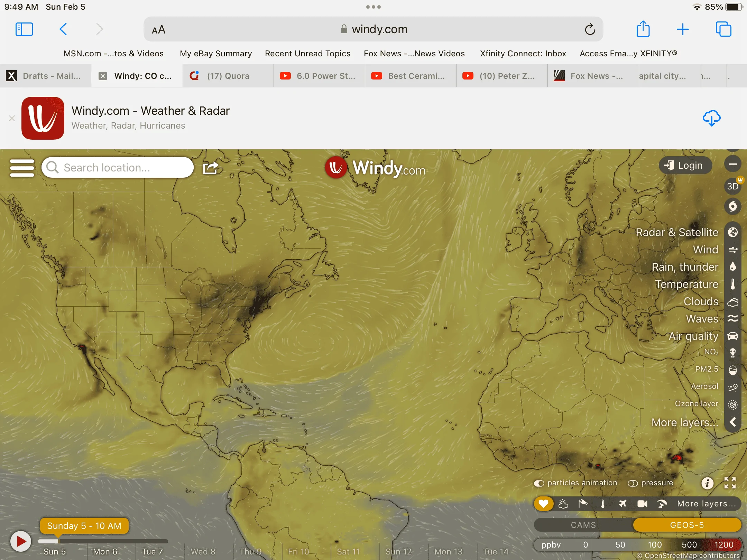This screenshot has width=747, height=560.
Task: Jump to Sat 11 on timeline
Action: [348, 552]
